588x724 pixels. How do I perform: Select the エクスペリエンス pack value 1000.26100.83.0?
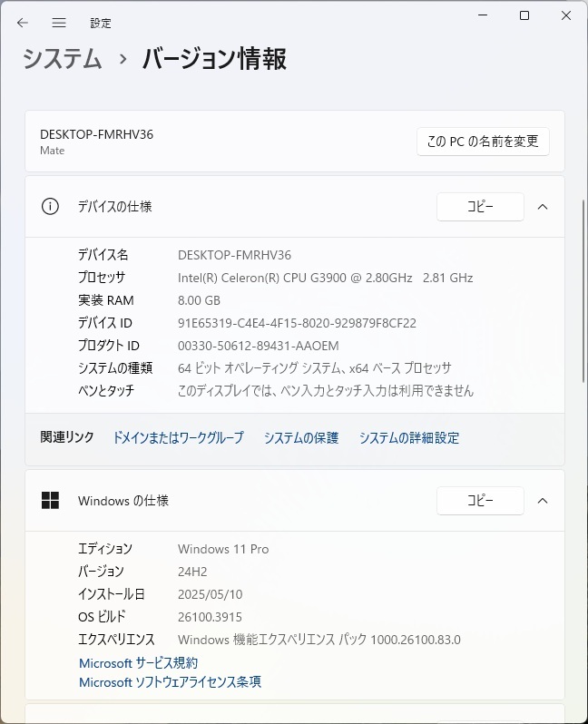point(319,640)
